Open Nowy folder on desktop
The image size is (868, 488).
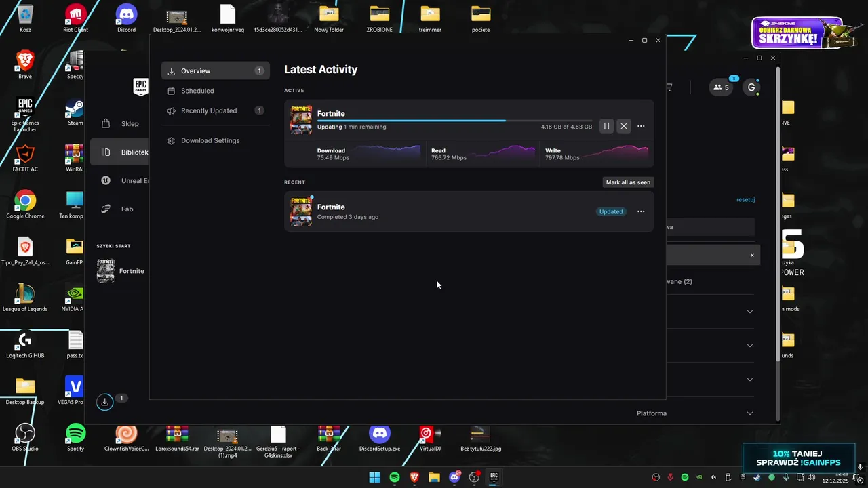tap(329, 18)
